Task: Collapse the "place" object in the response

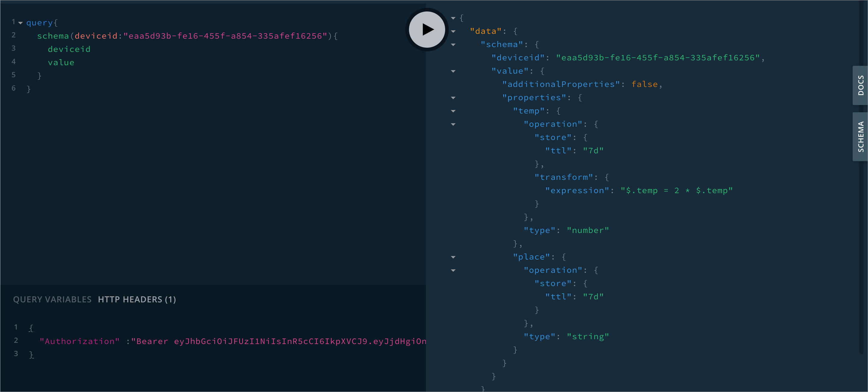Action: click(x=453, y=257)
